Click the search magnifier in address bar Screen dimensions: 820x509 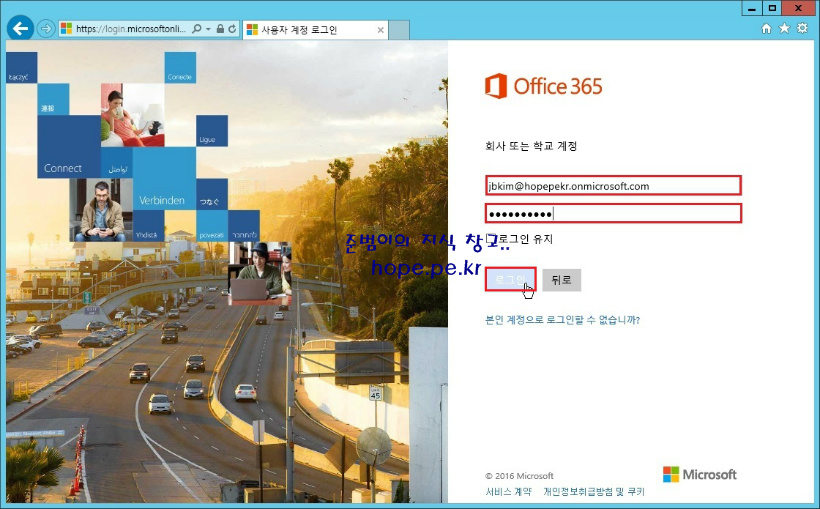point(197,29)
